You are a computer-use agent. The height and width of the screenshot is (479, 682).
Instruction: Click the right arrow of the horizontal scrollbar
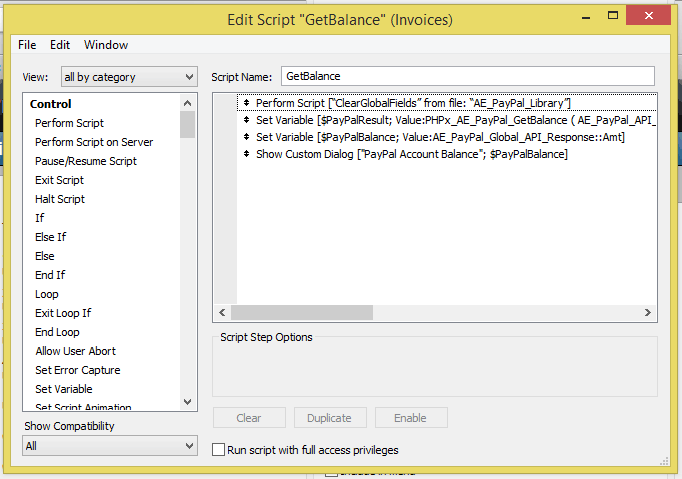[648, 313]
